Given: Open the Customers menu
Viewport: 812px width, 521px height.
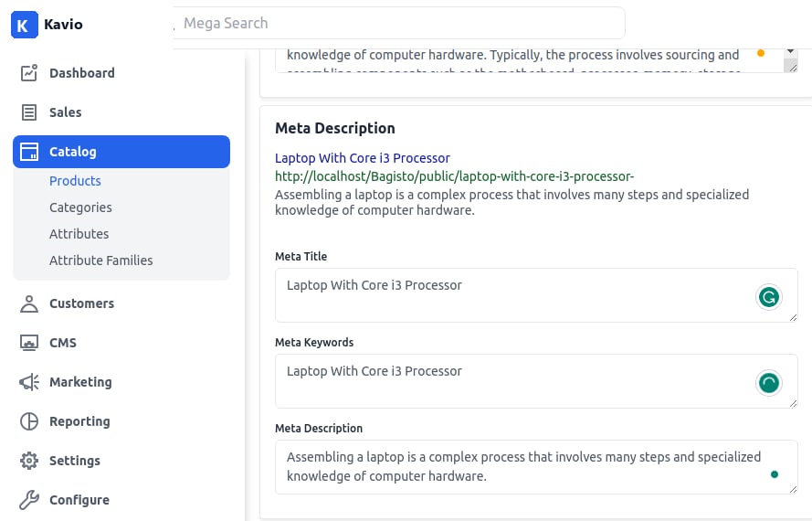Looking at the screenshot, I should pos(121,303).
